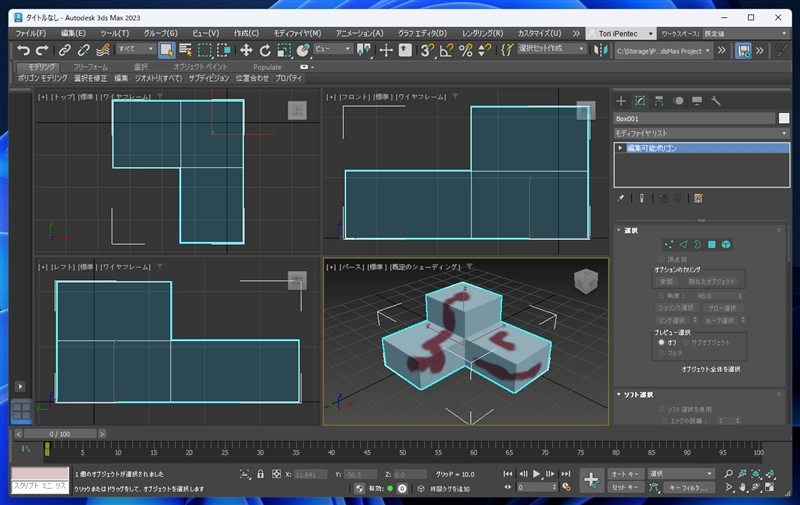This screenshot has width=800, height=505.
Task: Open the Create tab in command panel
Action: point(621,101)
